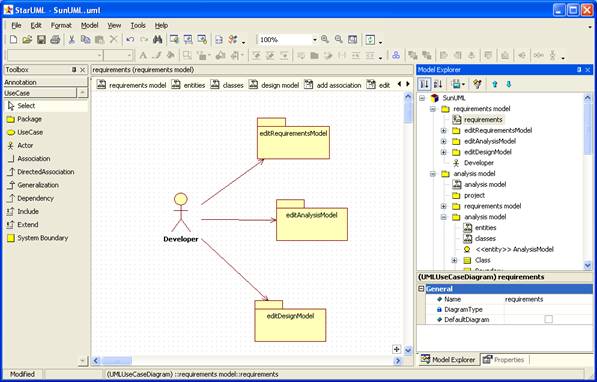597x382 pixels.
Task: Open the Tools menu
Action: pos(138,26)
